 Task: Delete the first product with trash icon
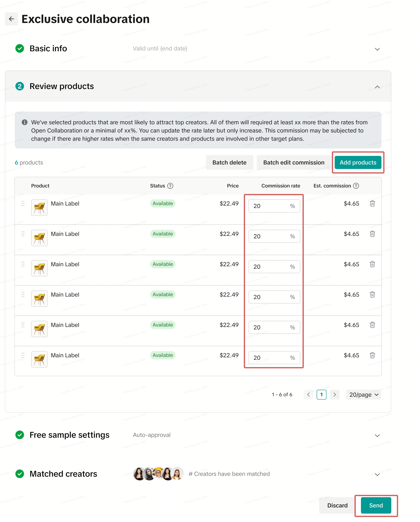tap(372, 203)
